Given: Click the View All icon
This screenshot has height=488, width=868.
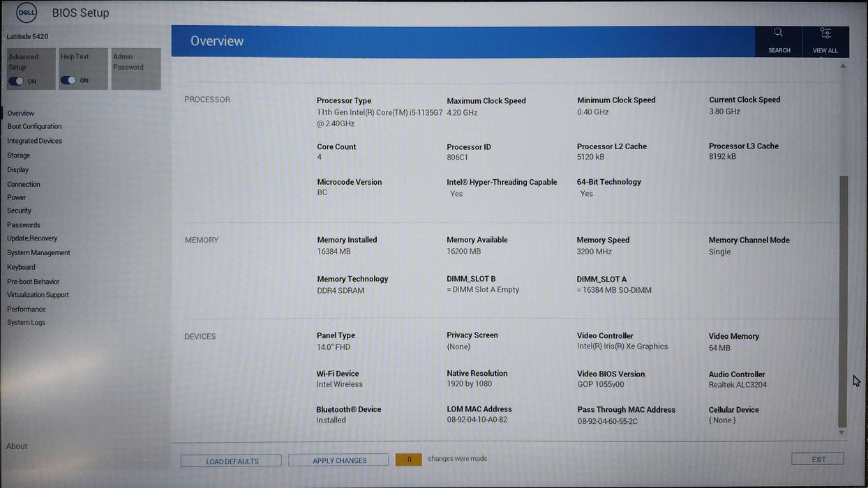Looking at the screenshot, I should (825, 33).
